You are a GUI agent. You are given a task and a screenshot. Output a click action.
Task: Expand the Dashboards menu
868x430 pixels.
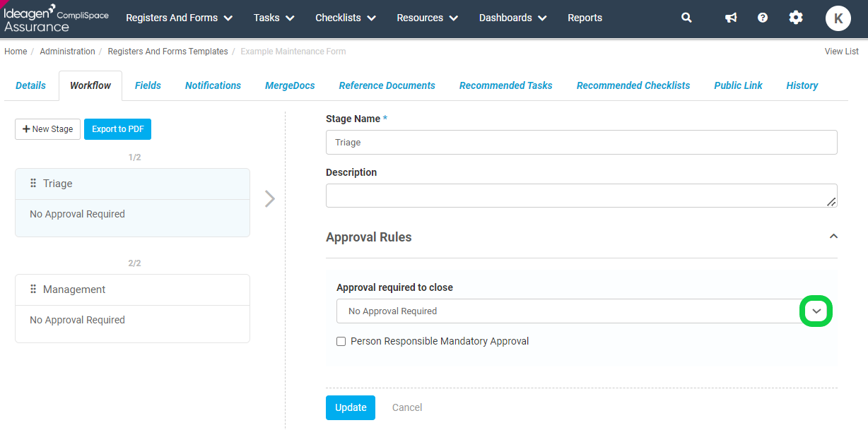(513, 18)
